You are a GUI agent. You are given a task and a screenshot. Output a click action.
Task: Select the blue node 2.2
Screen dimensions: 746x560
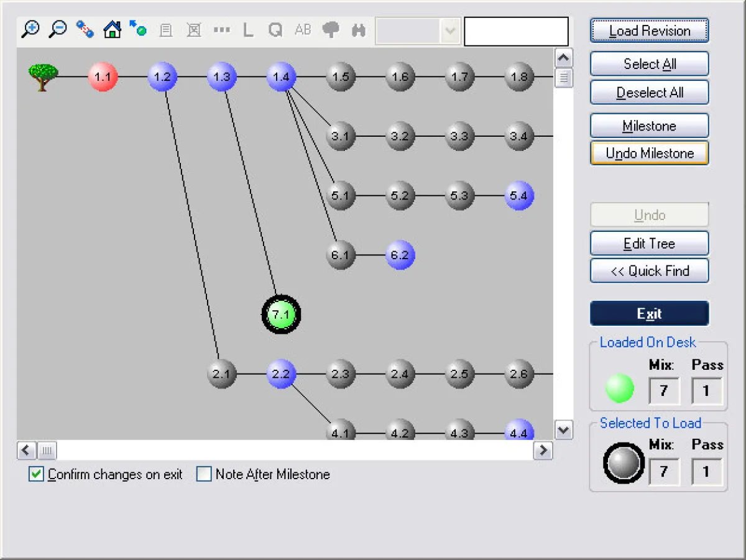pos(282,374)
